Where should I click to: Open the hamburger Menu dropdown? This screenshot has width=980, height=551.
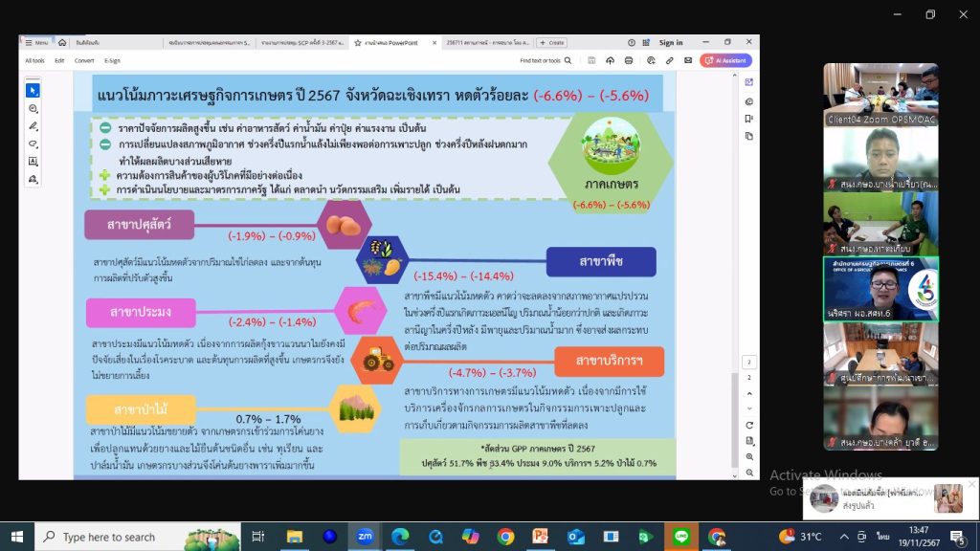(36, 43)
